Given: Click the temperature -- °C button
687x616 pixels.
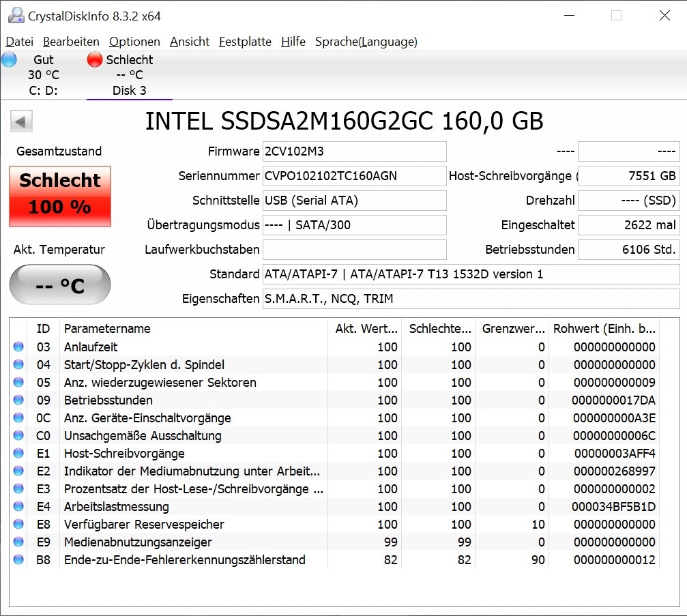Looking at the screenshot, I should (60, 284).
